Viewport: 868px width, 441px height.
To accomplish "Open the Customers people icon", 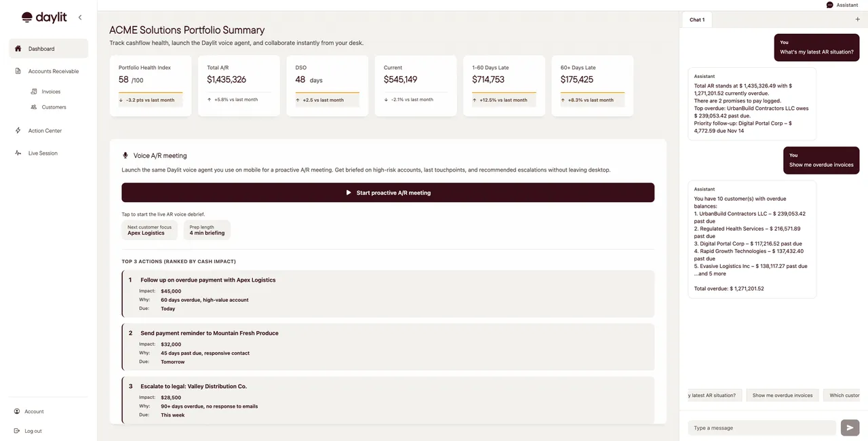I will (34, 107).
